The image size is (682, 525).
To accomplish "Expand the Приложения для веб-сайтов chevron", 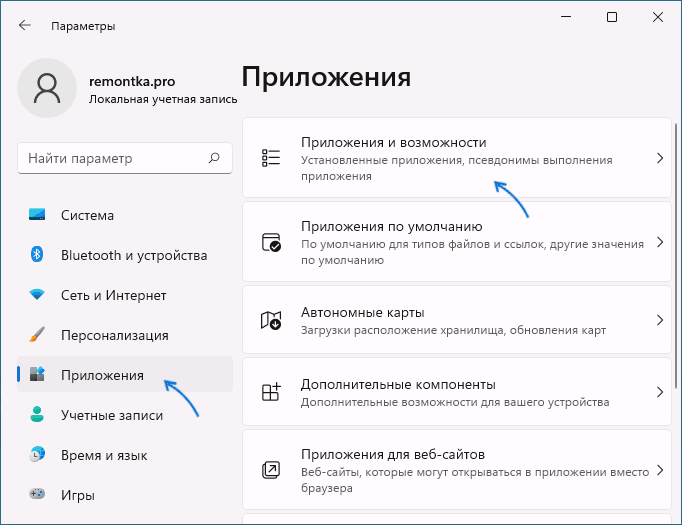I will point(660,470).
